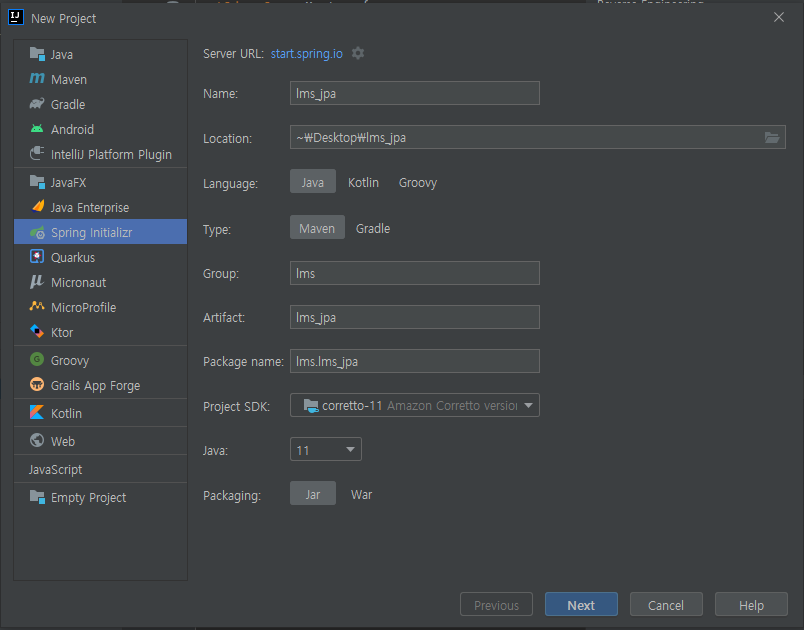Click the Grails App Forge icon
The image size is (804, 630).
pos(37,384)
